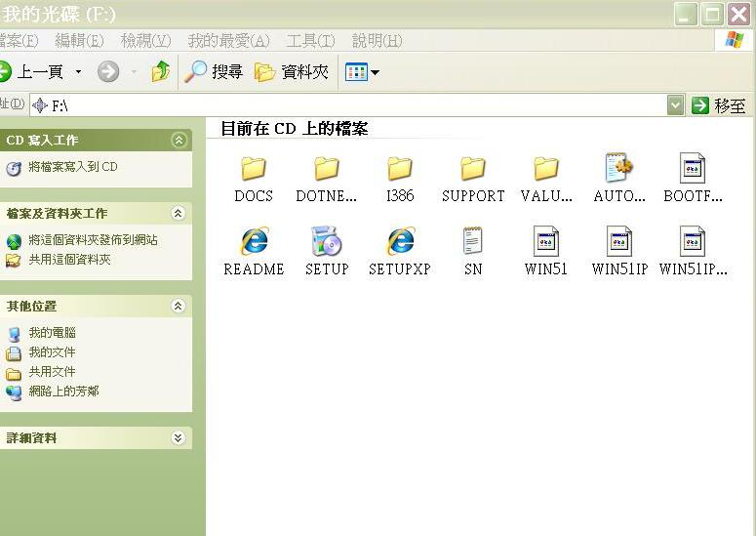Click the AUTORUN settings file icon
The image size is (756, 536).
point(619,169)
